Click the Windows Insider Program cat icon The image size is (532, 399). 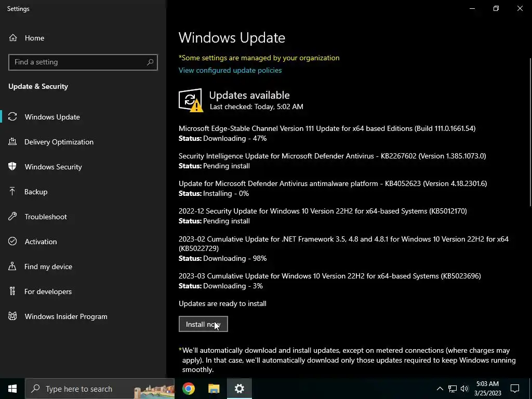tap(12, 316)
